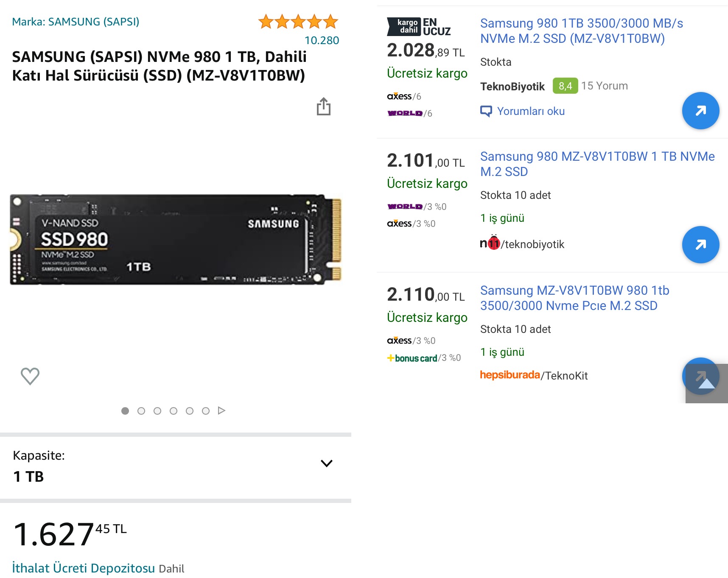The image size is (728, 578).
Task: Select the third image carousel dot
Action: click(157, 411)
